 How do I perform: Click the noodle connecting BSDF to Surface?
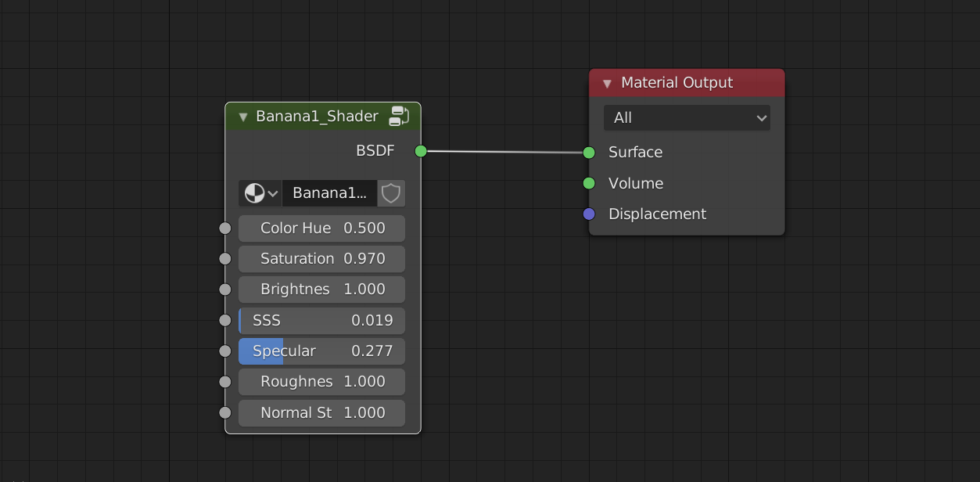pos(504,152)
